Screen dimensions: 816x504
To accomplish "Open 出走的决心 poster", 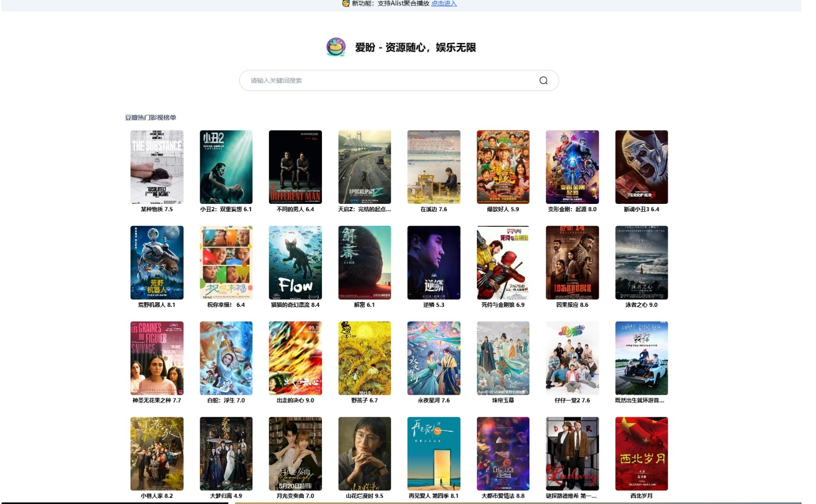I will pyautogui.click(x=295, y=358).
